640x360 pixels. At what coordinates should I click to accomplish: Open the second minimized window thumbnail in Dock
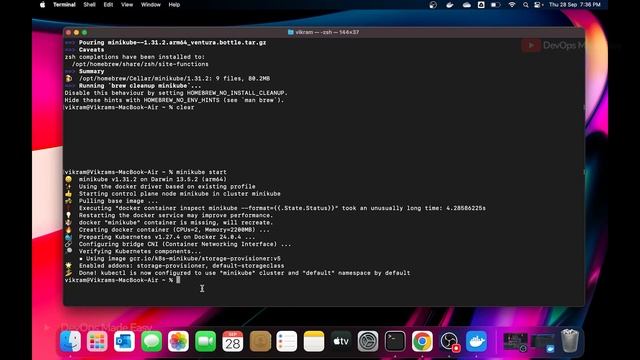coord(542,342)
